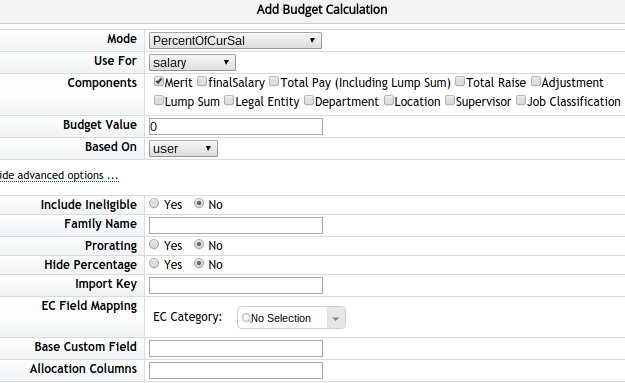Viewport: 625px width, 383px height.
Task: Tick the Legal Entity checkbox
Action: 229,100
